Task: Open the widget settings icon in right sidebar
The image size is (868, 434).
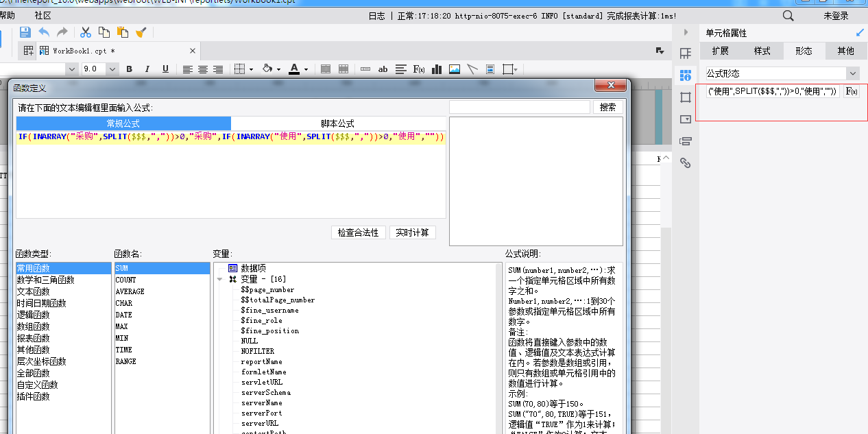Action: (685, 119)
